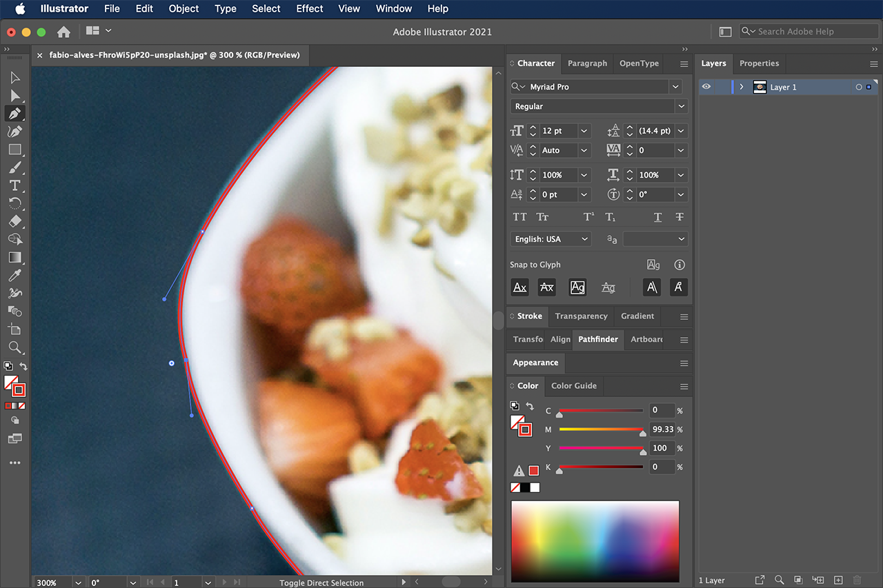
Task: Click the Create New Layer icon
Action: coord(838,580)
